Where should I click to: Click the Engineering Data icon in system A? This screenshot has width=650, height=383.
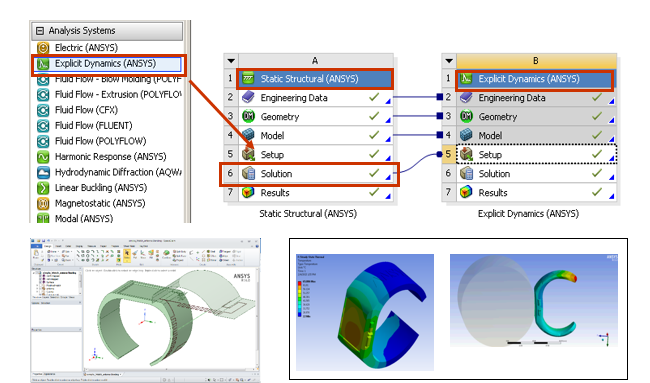click(x=248, y=97)
